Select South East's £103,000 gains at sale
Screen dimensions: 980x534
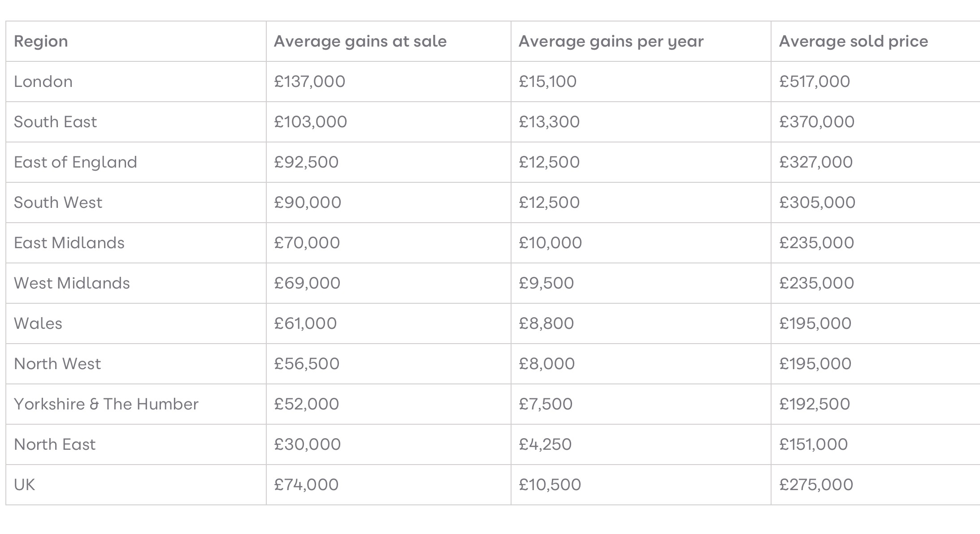click(x=310, y=122)
